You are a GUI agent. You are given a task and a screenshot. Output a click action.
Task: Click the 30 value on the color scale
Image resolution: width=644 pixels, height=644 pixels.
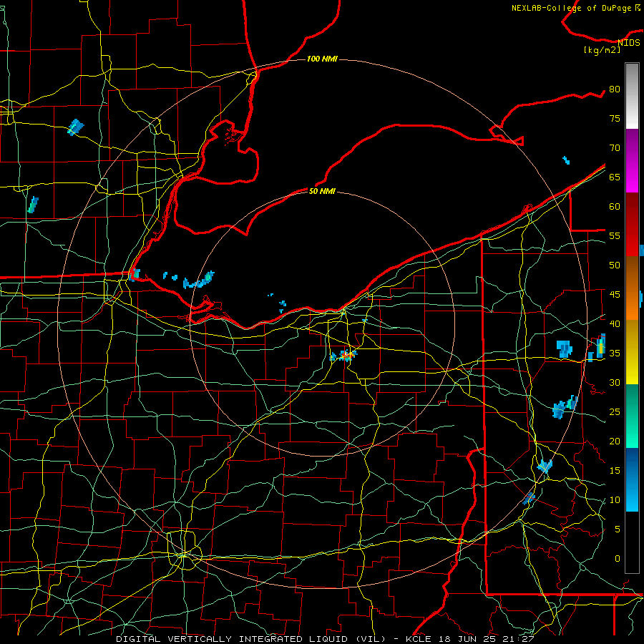615,382
